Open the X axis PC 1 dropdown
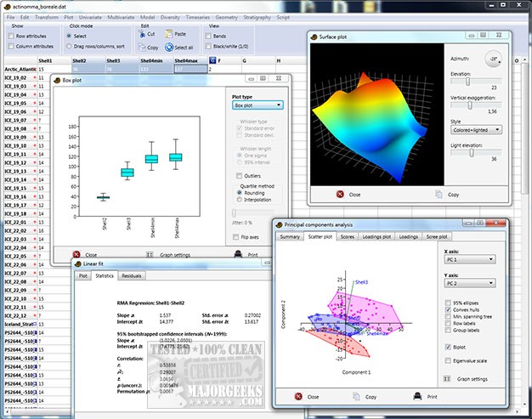 pos(470,259)
